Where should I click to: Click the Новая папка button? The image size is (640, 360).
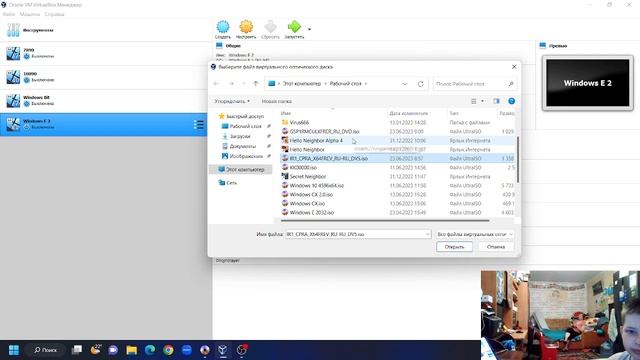[277, 101]
